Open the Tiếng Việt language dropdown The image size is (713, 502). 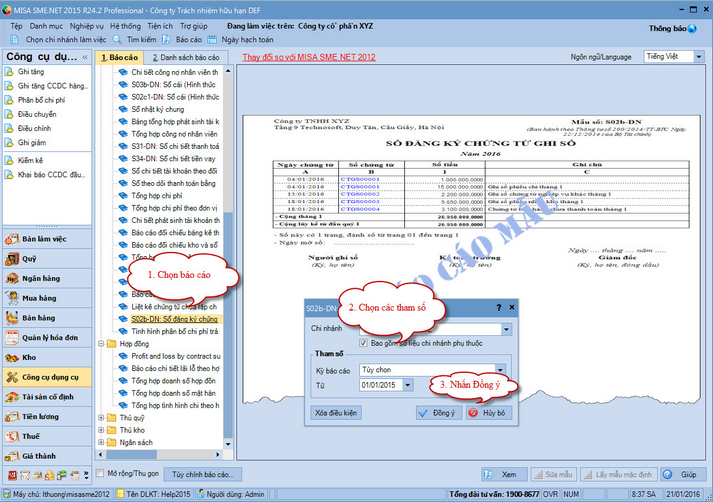click(699, 57)
